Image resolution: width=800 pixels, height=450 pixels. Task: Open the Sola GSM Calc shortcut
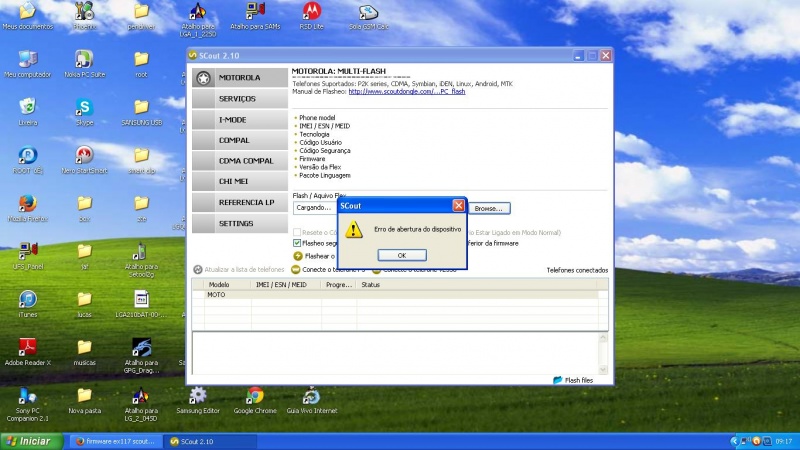(368, 16)
